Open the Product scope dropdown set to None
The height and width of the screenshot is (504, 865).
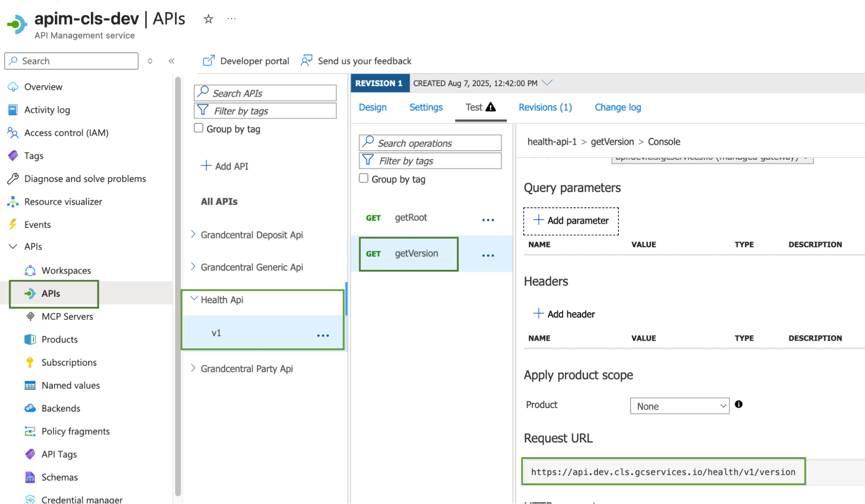(x=679, y=406)
